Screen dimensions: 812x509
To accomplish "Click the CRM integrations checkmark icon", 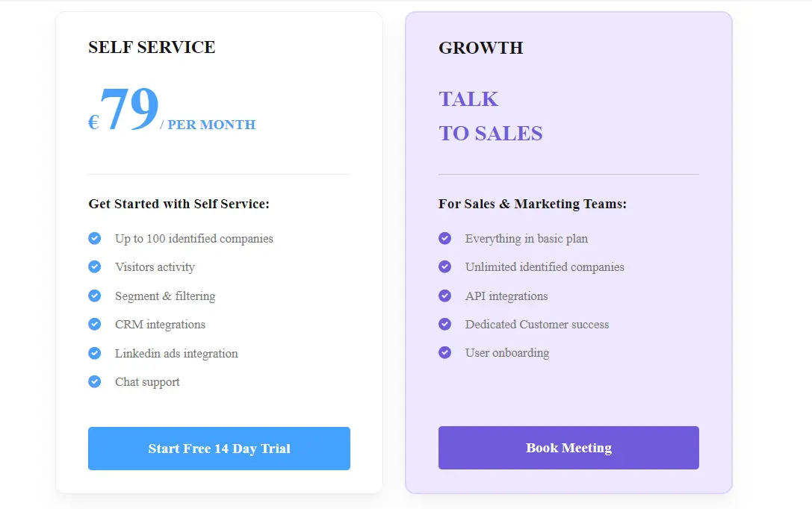I will click(95, 324).
